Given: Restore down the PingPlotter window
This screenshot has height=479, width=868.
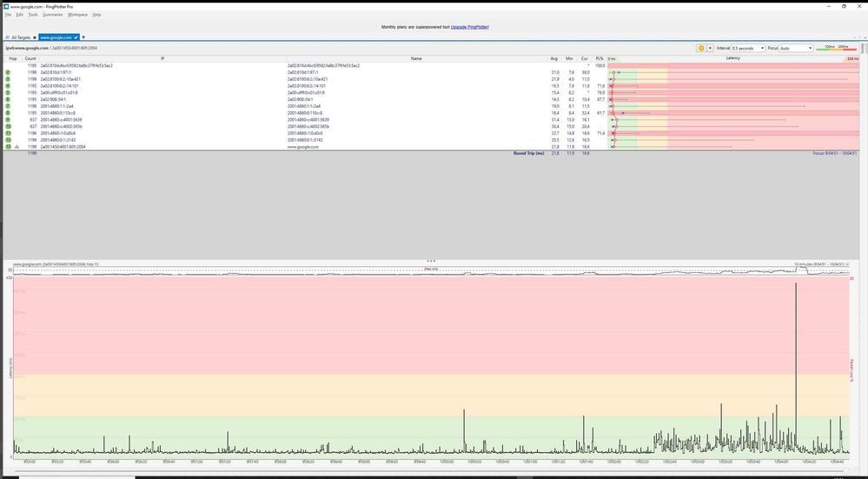Looking at the screenshot, I should pos(844,6).
